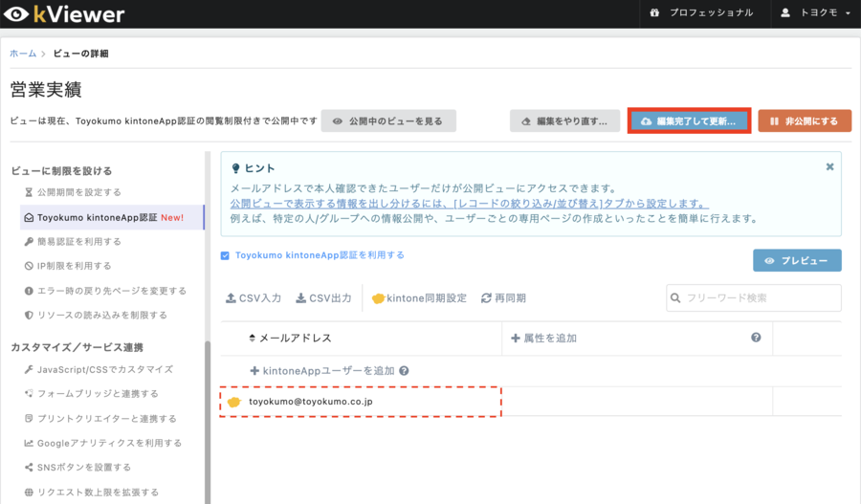This screenshot has width=861, height=504.
Task: Click shield icon beside リソースの読み込みを制限する
Action: [29, 316]
